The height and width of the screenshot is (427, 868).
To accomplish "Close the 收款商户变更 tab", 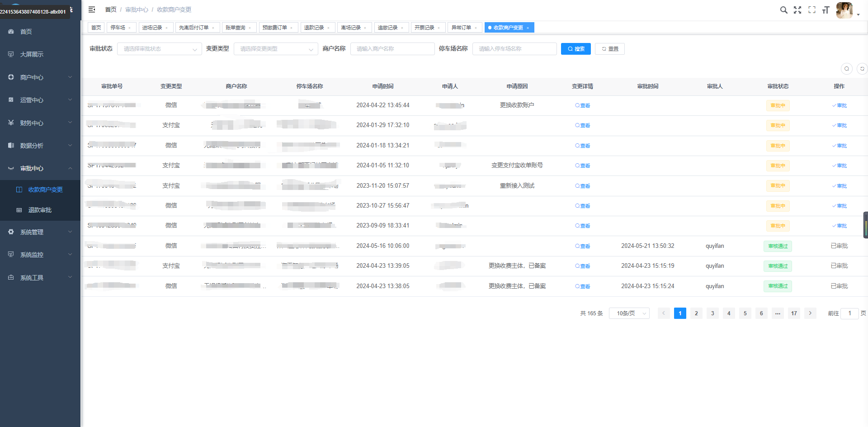I will click(x=528, y=28).
